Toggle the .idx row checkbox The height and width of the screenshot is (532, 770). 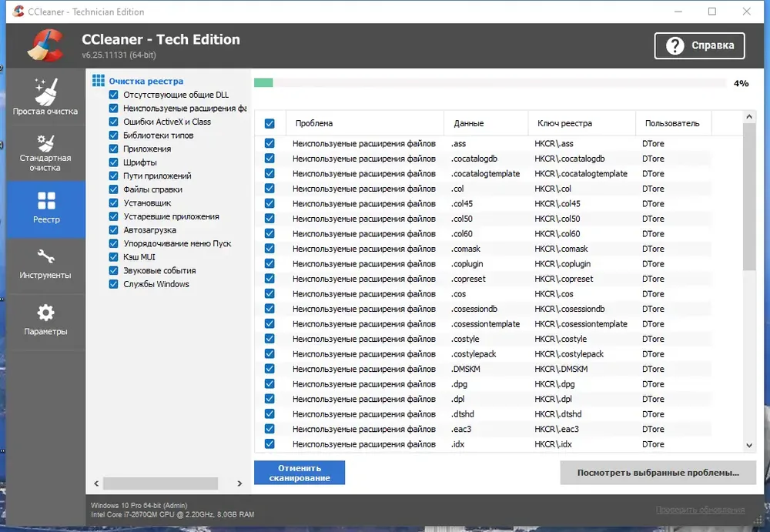(x=269, y=444)
